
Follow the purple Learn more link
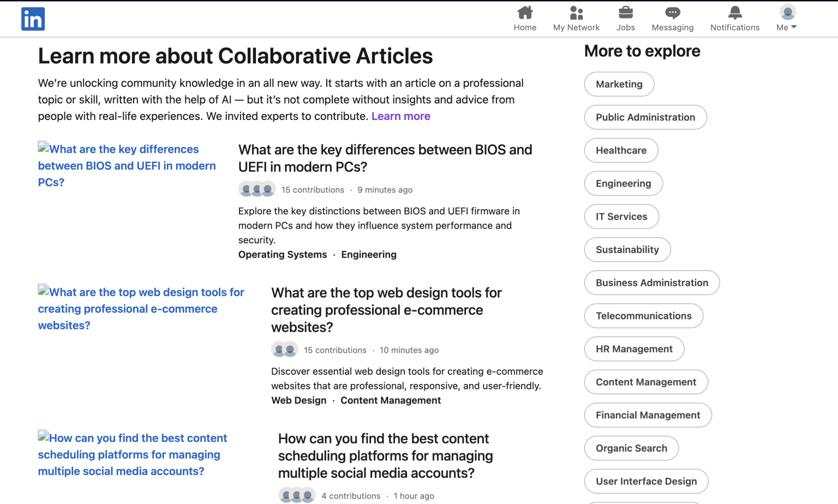[400, 116]
